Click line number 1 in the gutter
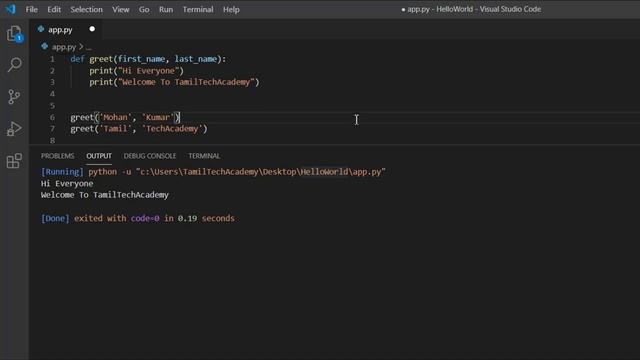 (52, 59)
